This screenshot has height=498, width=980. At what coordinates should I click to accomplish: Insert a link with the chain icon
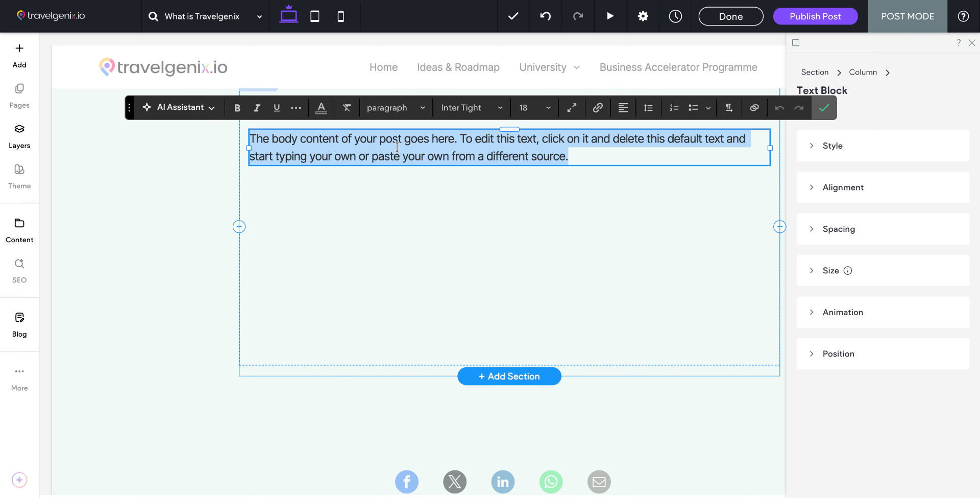click(x=597, y=108)
